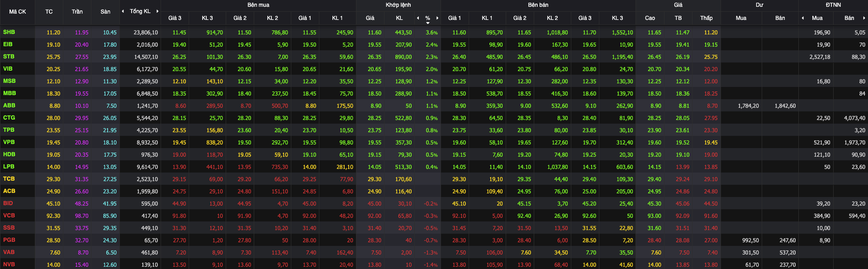Click the % column header

pyautogui.click(x=427, y=18)
